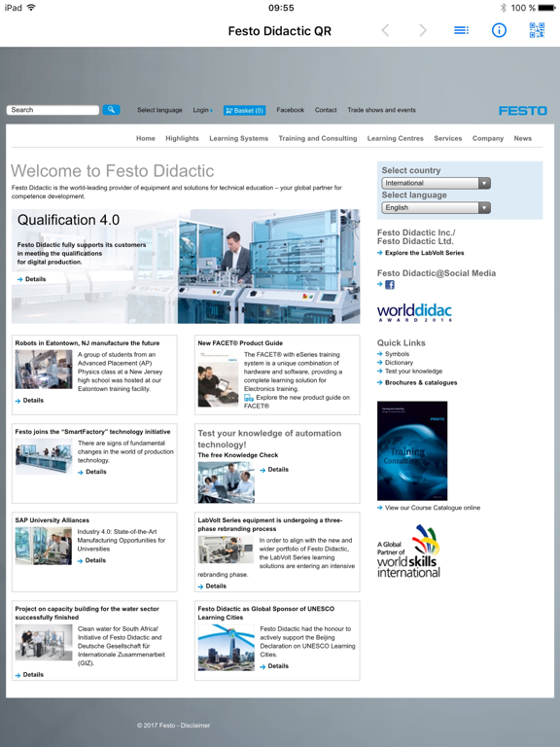Go back with the left arrow
Image resolution: width=560 pixels, height=747 pixels.
click(386, 30)
